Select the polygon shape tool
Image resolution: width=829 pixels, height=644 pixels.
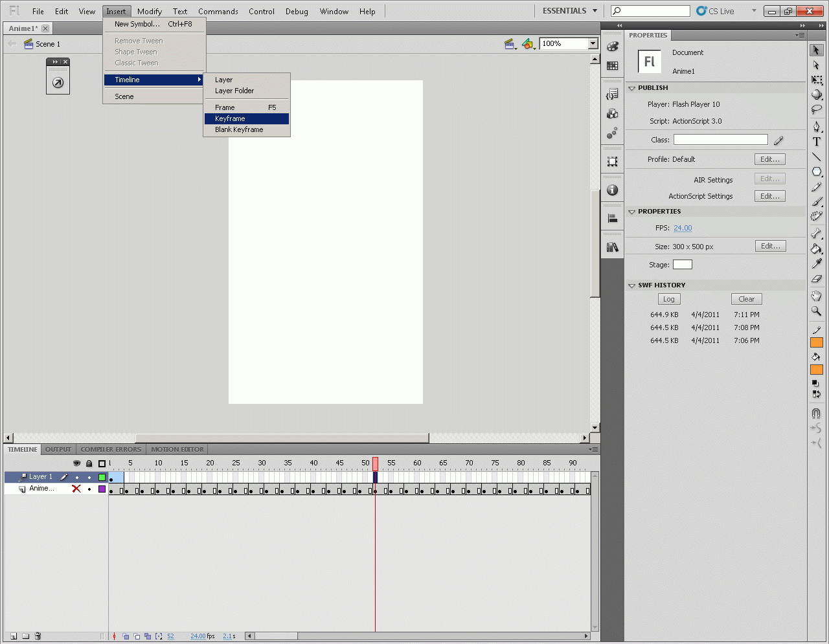coord(816,172)
